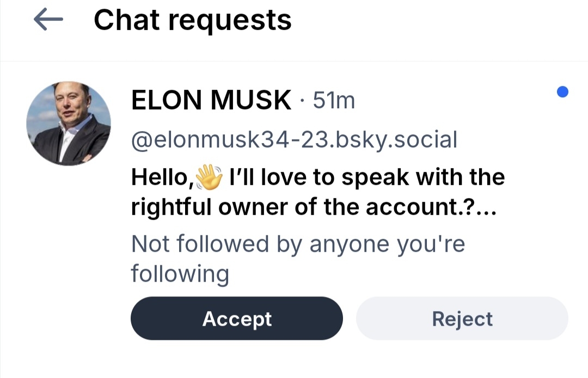Go back using the left arrow
The image size is (588, 378).
(48, 20)
